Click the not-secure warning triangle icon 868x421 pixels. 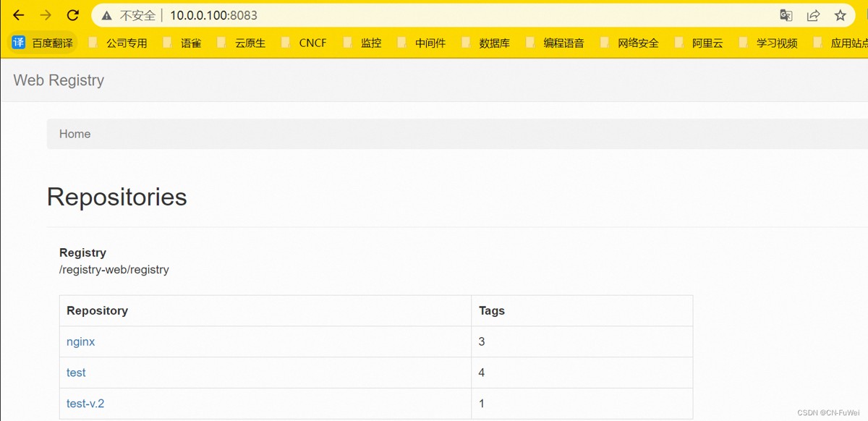pyautogui.click(x=107, y=15)
